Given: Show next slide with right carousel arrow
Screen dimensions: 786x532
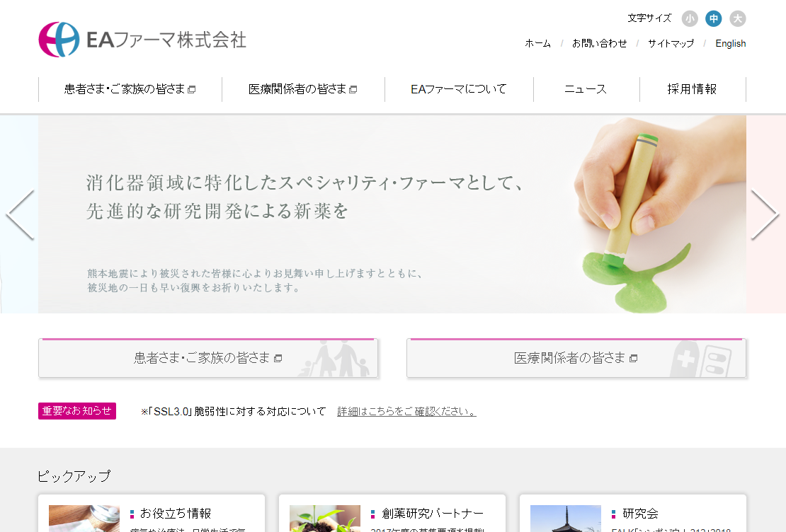Looking at the screenshot, I should (765, 215).
